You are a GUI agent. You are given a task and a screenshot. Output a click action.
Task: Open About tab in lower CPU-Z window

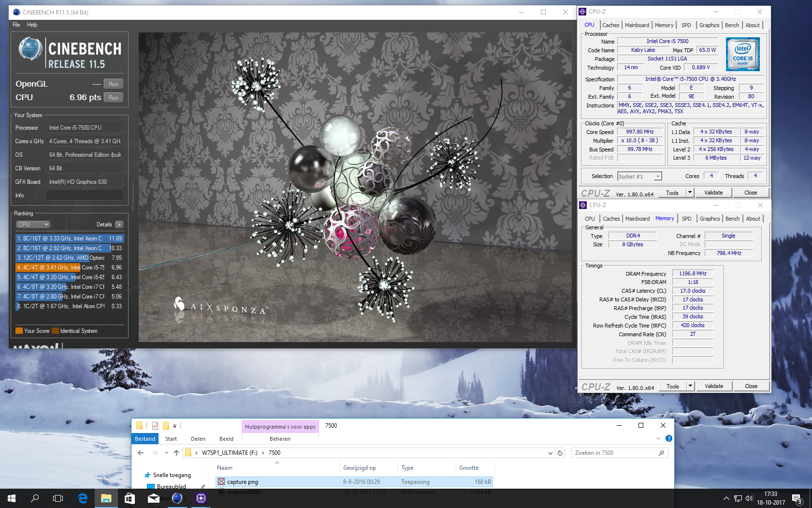pos(753,219)
